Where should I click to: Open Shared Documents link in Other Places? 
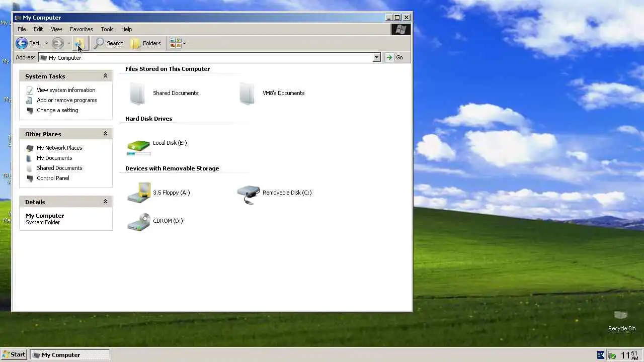(59, 168)
